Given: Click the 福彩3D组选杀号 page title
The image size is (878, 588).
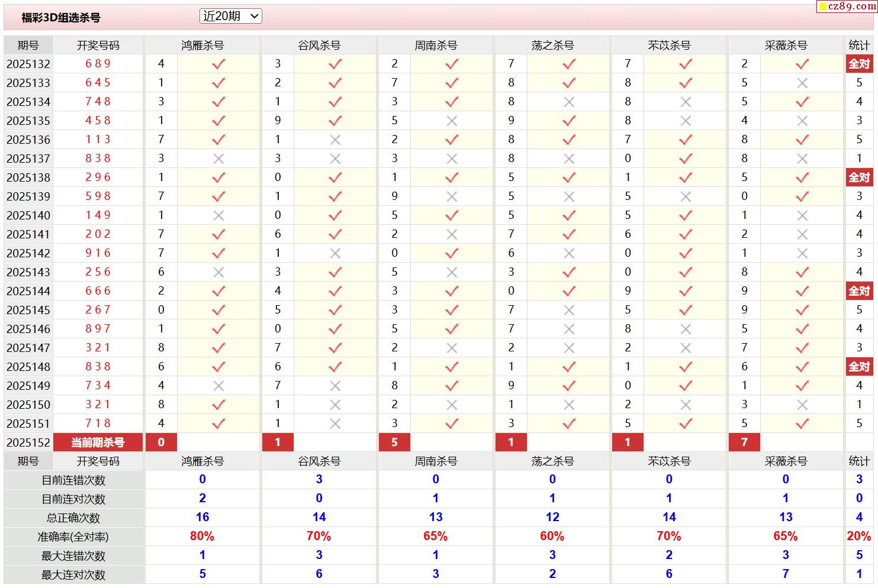Looking at the screenshot, I should coord(61,18).
